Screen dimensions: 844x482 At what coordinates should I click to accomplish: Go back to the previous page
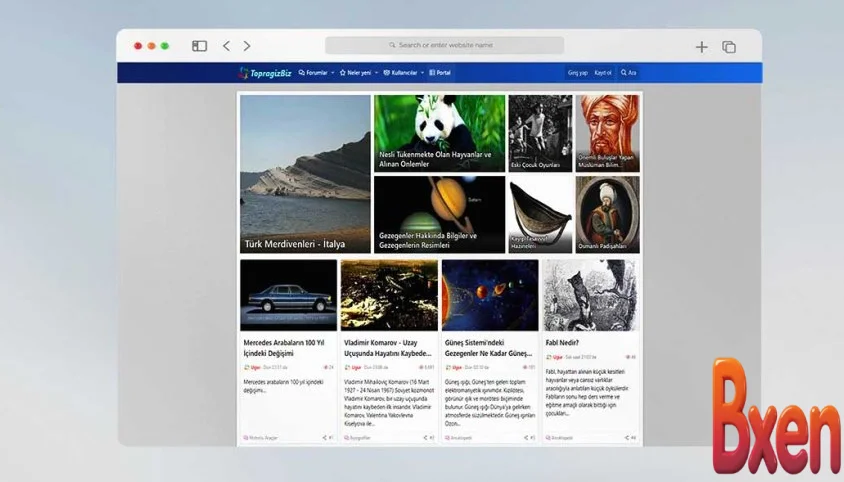click(x=226, y=46)
